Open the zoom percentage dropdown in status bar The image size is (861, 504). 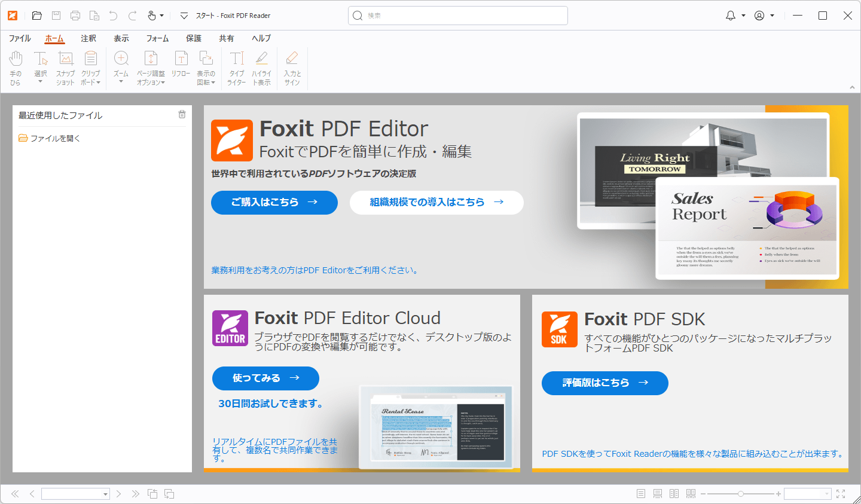click(x=828, y=494)
